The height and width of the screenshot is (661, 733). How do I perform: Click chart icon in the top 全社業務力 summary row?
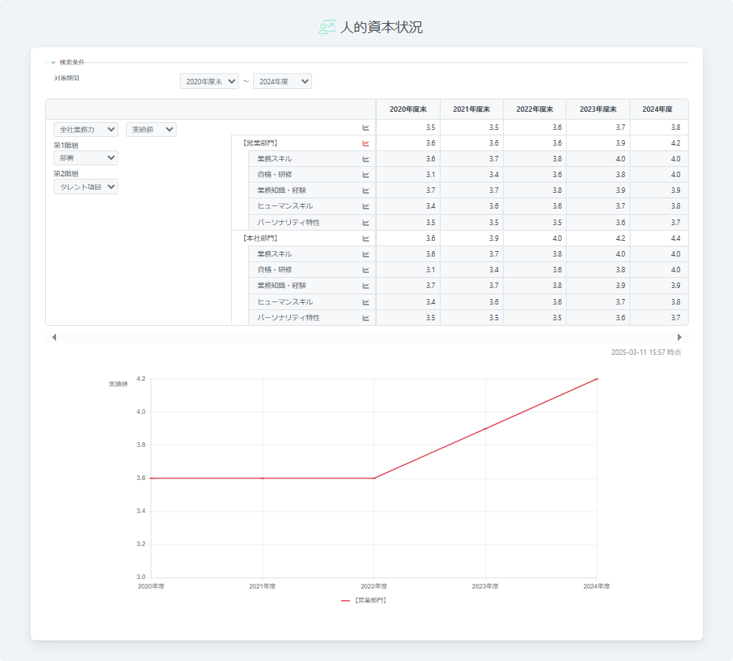[366, 128]
